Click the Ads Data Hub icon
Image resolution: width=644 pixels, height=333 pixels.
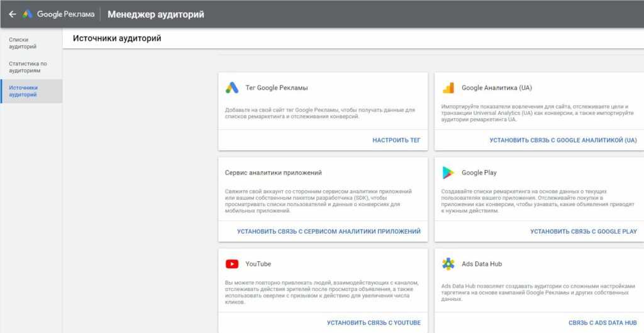(448, 264)
